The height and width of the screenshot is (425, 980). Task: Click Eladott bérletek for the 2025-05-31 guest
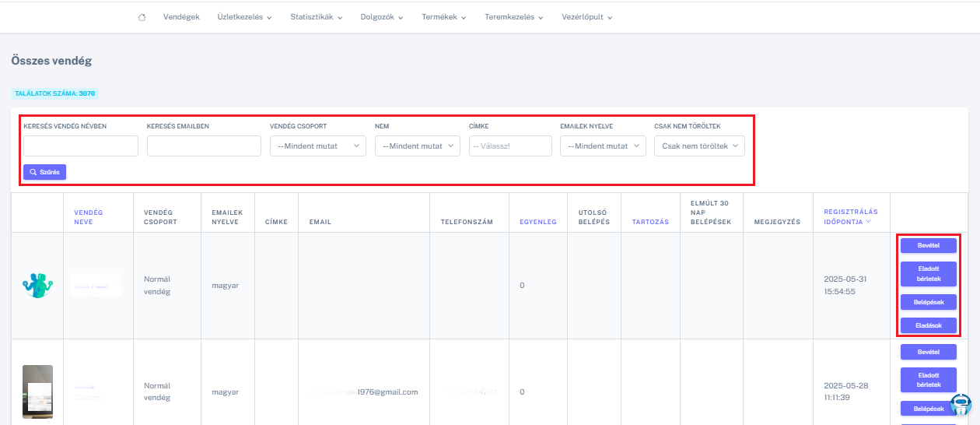929,274
